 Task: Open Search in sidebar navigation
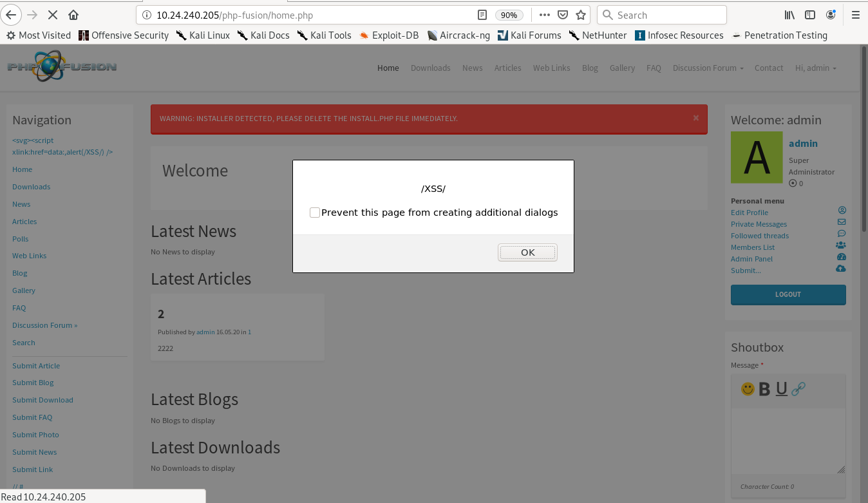pyautogui.click(x=24, y=343)
